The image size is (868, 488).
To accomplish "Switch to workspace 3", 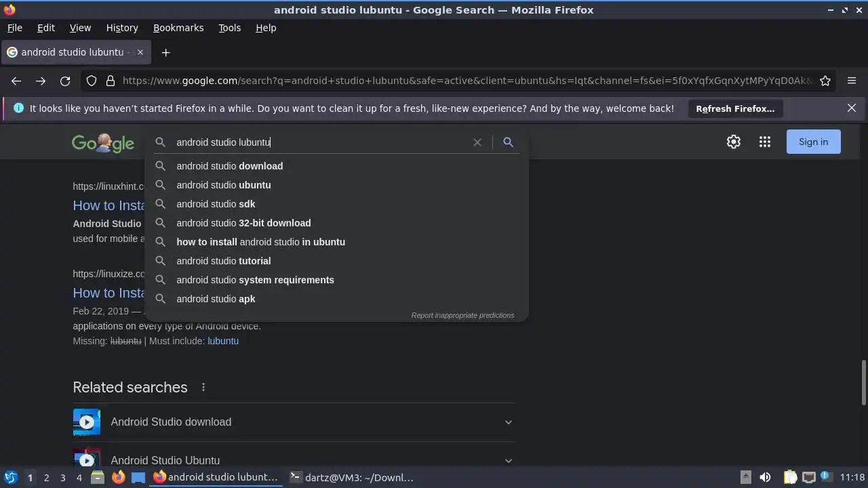I will [x=62, y=478].
